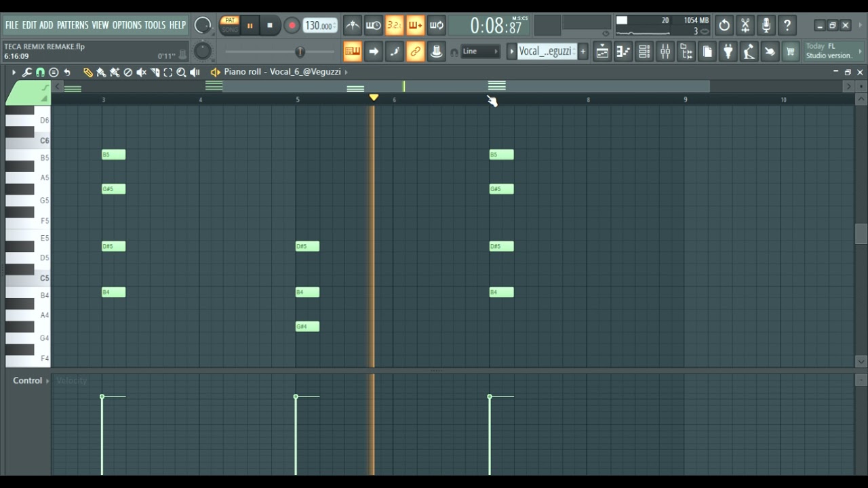Open the PATTERNS menu
The width and height of the screenshot is (868, 488).
[x=73, y=26]
